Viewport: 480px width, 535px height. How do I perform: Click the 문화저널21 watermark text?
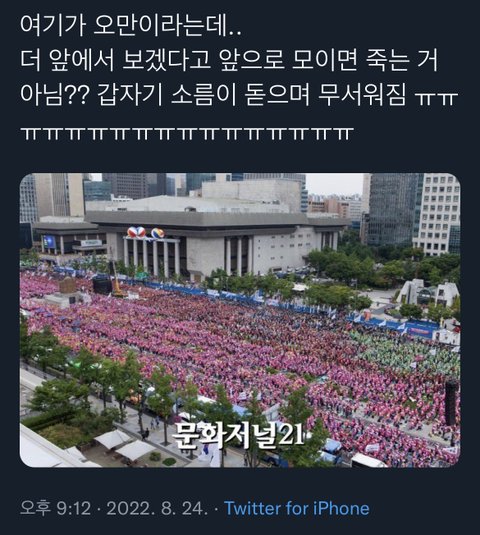238,435
